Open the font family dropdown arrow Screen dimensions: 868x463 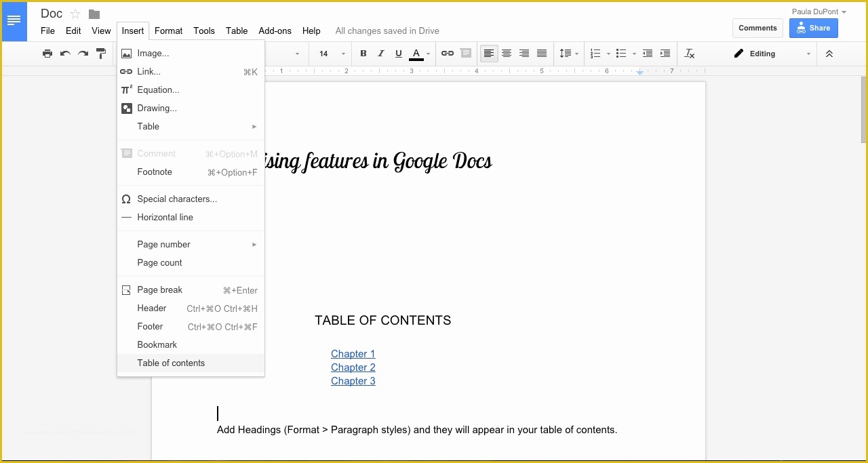point(297,54)
